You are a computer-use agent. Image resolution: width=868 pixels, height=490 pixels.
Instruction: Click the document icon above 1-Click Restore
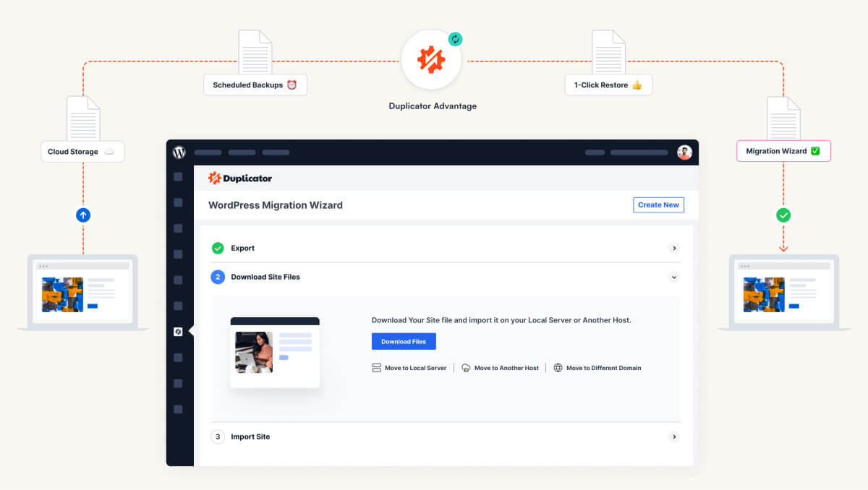coord(608,52)
